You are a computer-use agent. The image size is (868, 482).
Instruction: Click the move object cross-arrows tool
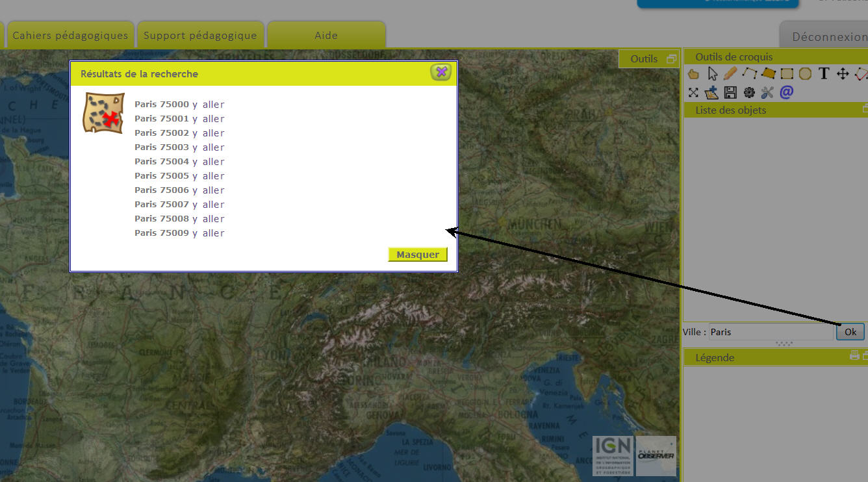(x=843, y=74)
